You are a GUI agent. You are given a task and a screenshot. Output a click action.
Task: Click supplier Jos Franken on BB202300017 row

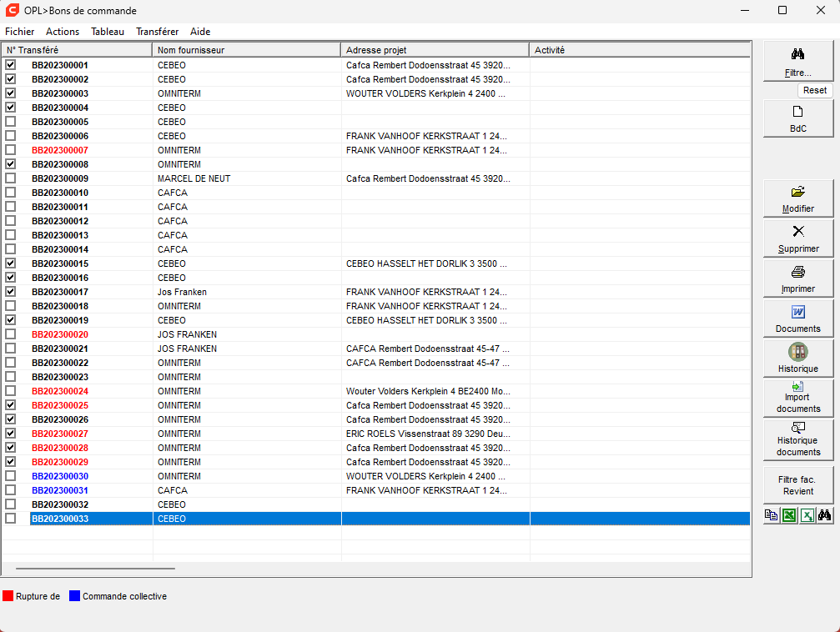pyautogui.click(x=182, y=292)
